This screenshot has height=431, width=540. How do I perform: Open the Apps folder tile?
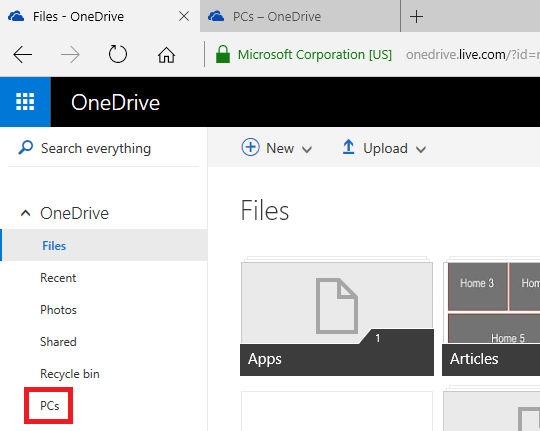[x=337, y=316]
